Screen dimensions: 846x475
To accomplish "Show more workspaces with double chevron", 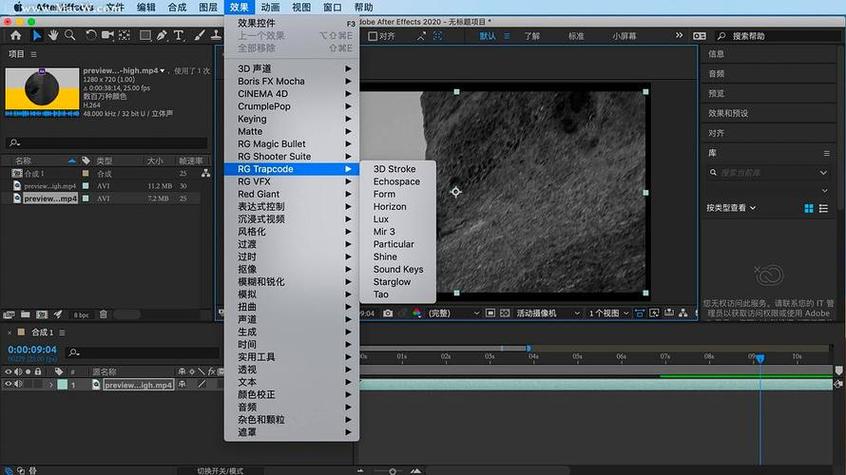I will (679, 36).
